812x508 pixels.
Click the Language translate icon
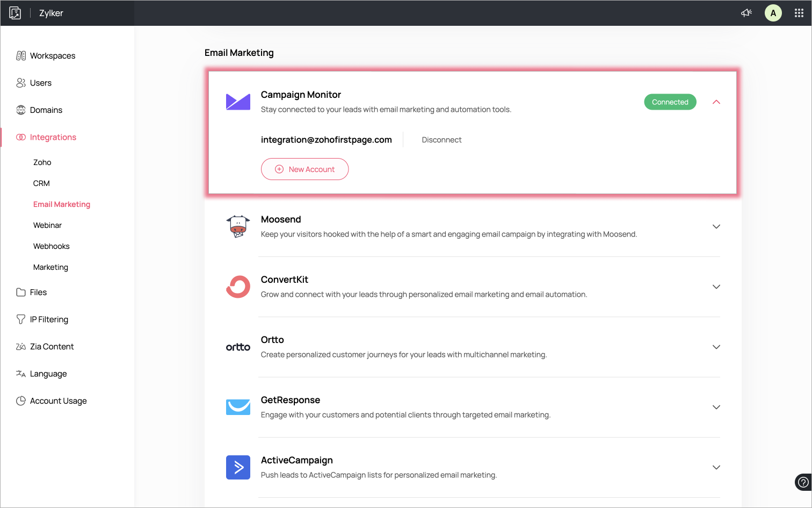click(x=21, y=374)
